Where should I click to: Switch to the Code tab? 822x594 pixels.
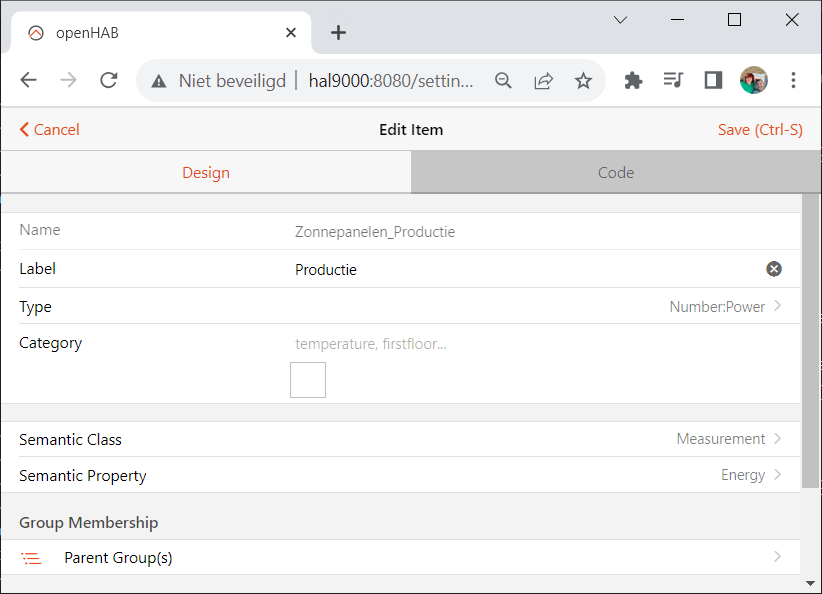coord(616,172)
